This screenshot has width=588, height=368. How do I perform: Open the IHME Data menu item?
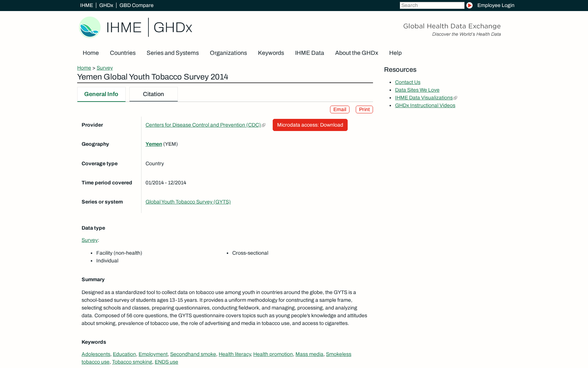coord(309,53)
